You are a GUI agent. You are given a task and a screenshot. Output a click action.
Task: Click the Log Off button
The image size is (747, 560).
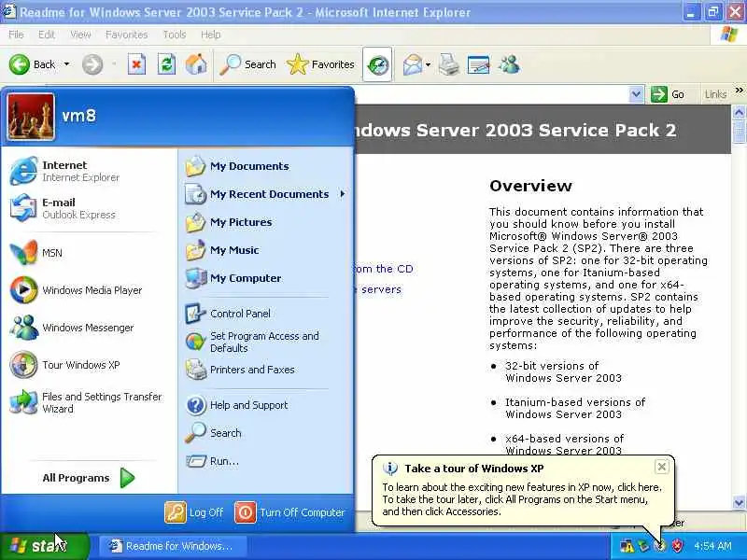coord(194,512)
